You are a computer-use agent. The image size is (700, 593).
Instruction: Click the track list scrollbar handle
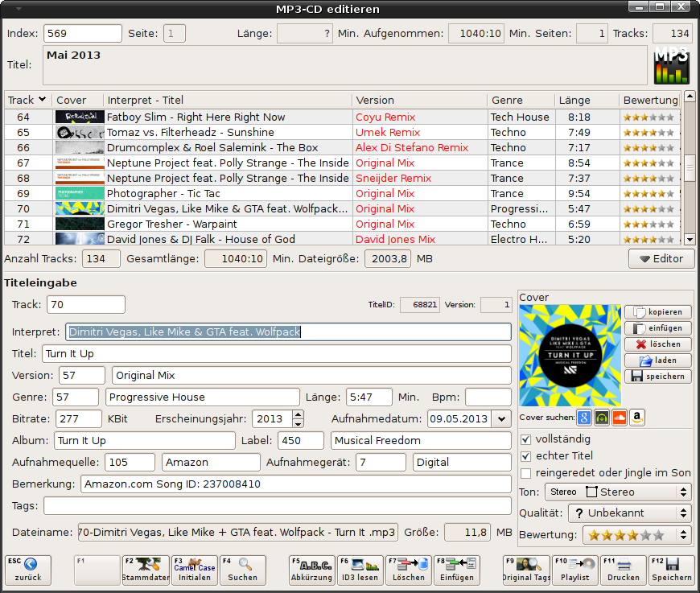tap(690, 167)
